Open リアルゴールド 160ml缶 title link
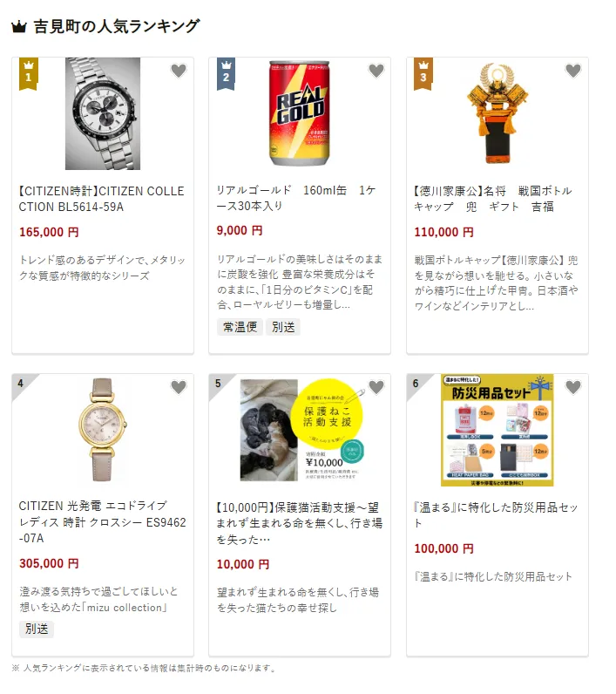 [296, 198]
